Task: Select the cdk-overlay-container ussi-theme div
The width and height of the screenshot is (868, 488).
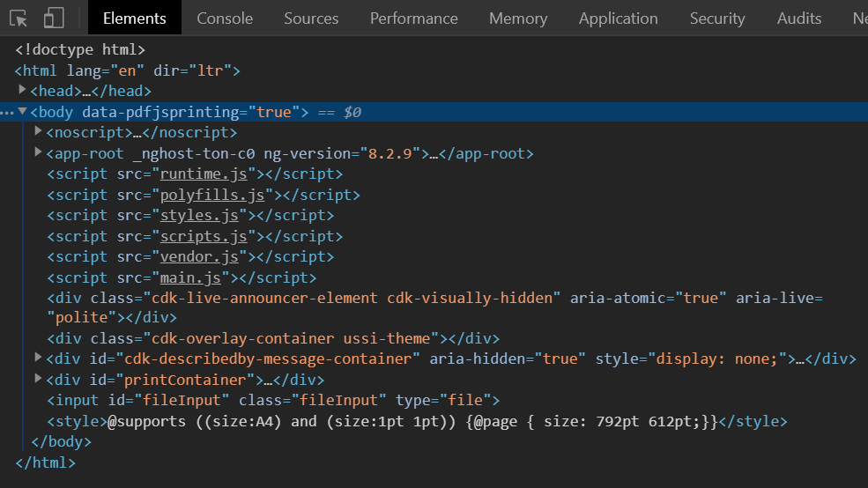Action: [x=273, y=338]
